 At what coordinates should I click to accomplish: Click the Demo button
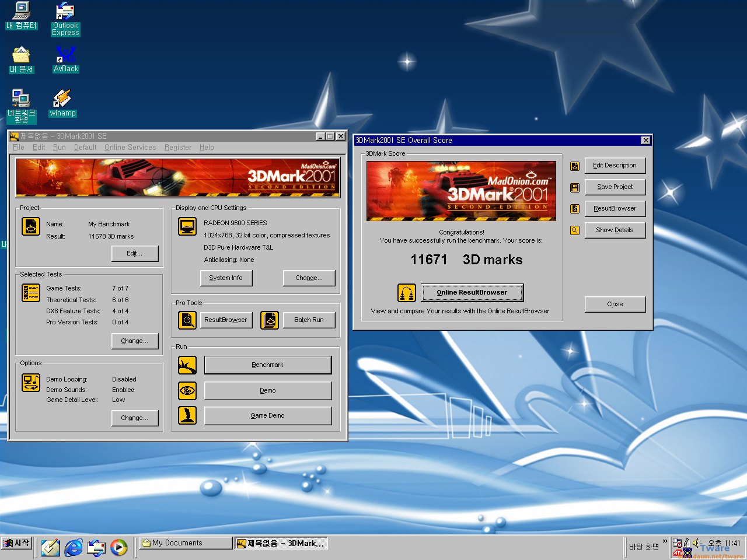point(268,391)
